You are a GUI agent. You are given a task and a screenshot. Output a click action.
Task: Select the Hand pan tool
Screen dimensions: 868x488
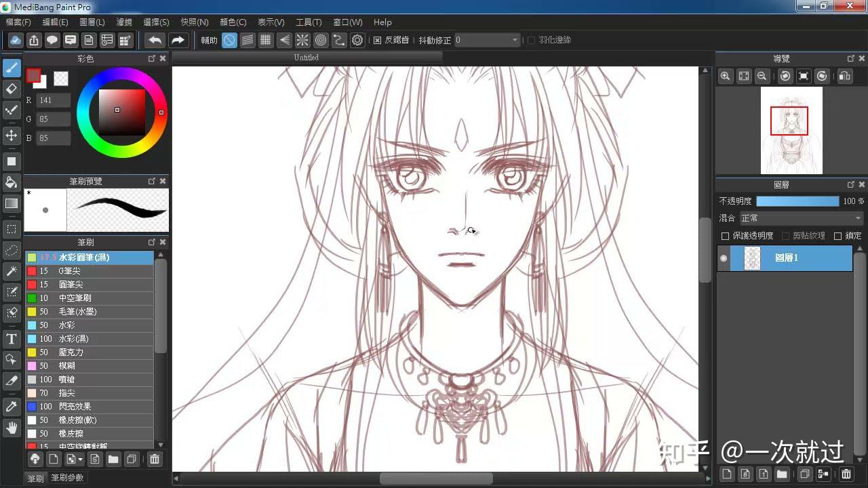click(x=12, y=428)
